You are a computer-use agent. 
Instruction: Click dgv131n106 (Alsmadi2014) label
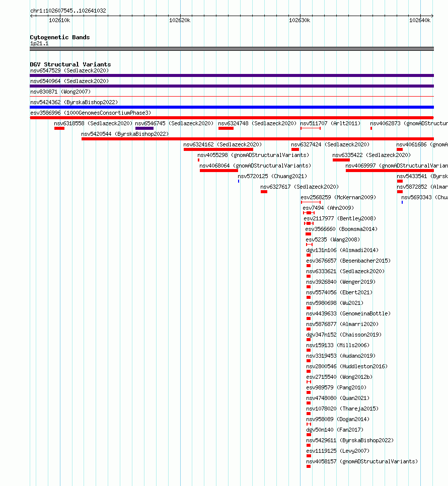(343, 250)
